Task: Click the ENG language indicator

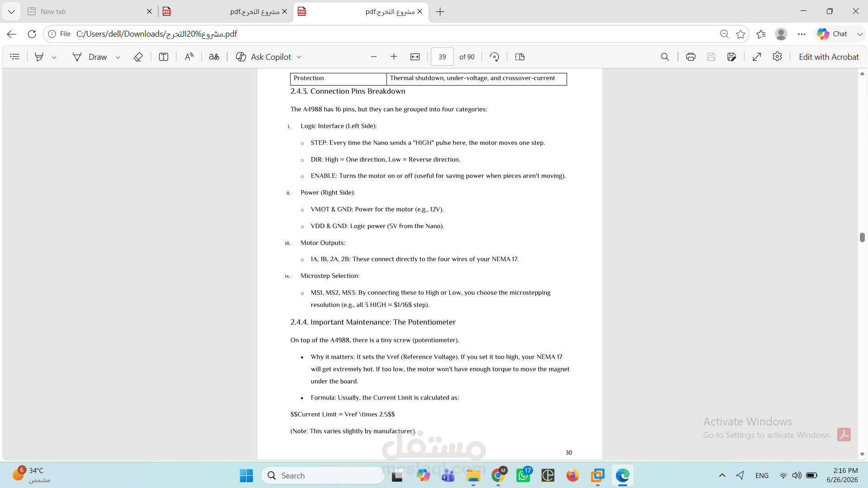Action: point(762,476)
